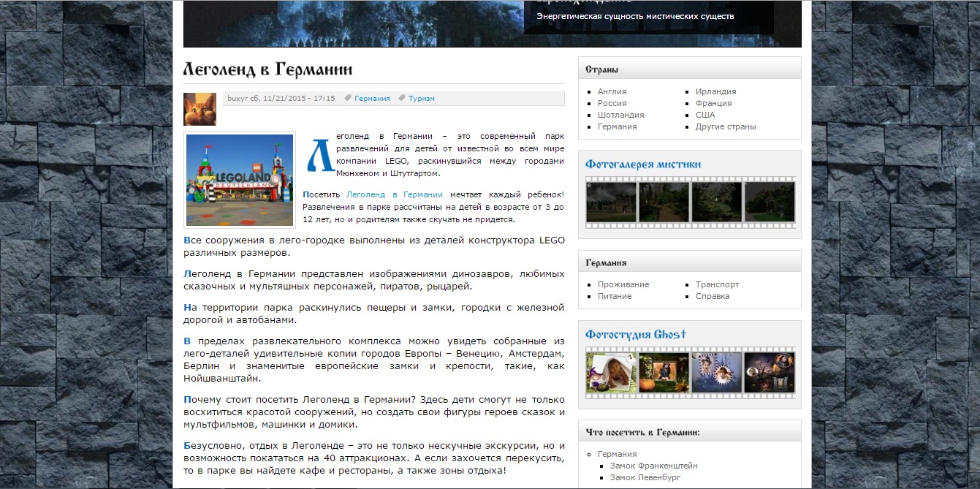Follow the 'Леголенд в Германии' inline link

[395, 194]
